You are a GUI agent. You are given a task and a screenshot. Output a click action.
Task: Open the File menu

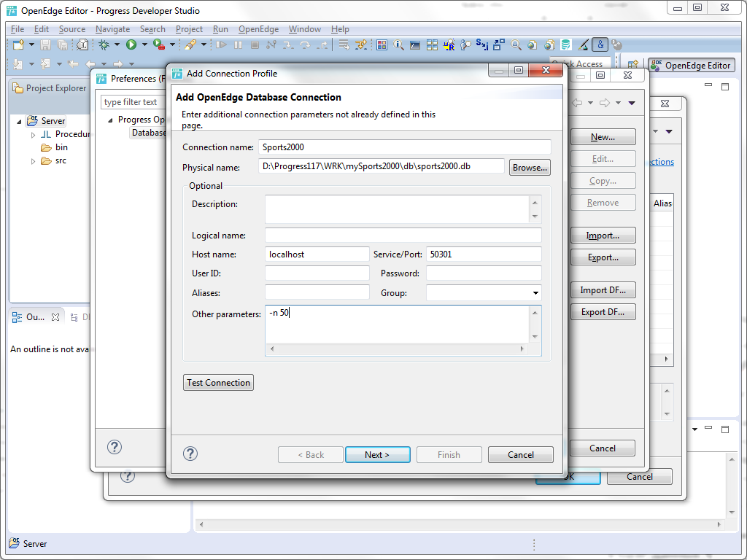[x=18, y=29]
